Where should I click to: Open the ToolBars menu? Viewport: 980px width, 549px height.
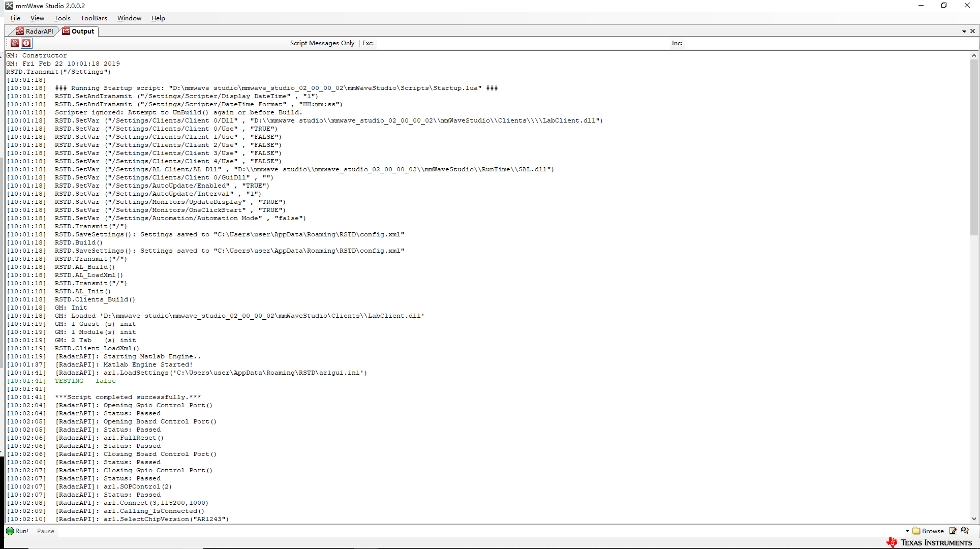(x=94, y=18)
